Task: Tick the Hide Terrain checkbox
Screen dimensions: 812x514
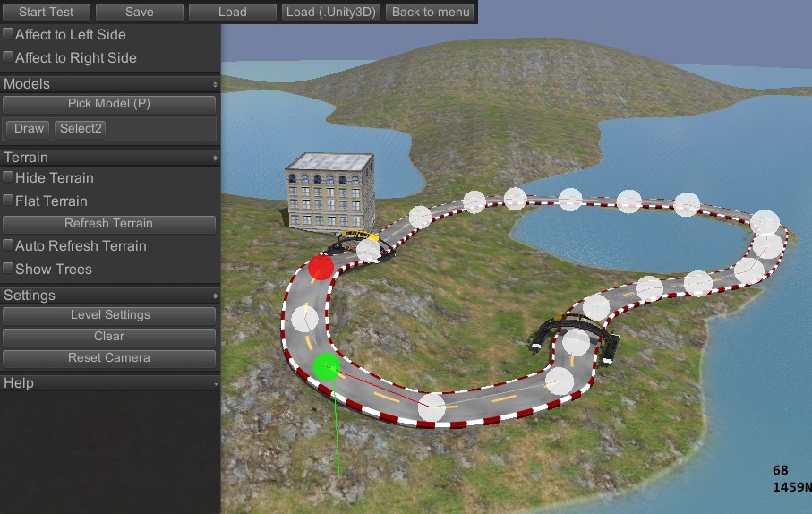Action: (x=8, y=177)
